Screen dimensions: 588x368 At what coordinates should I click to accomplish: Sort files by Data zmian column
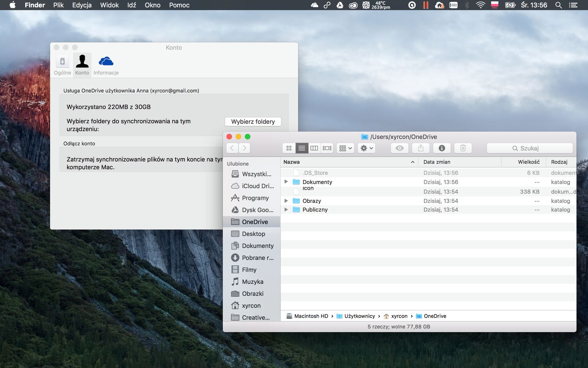[459, 162]
